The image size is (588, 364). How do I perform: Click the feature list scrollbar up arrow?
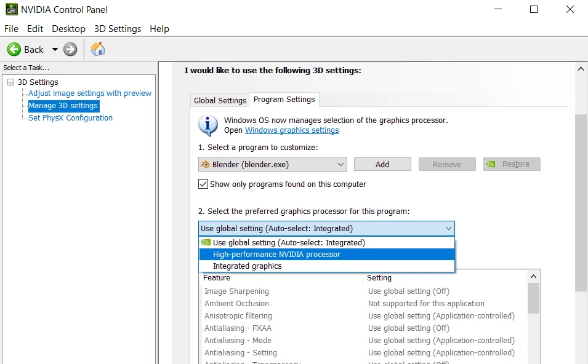point(533,277)
